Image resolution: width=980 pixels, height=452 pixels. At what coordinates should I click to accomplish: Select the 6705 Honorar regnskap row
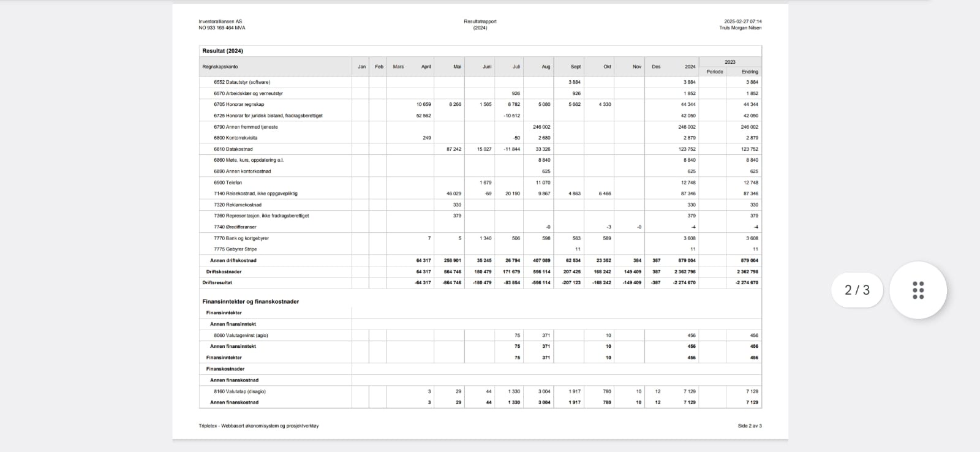[480, 105]
